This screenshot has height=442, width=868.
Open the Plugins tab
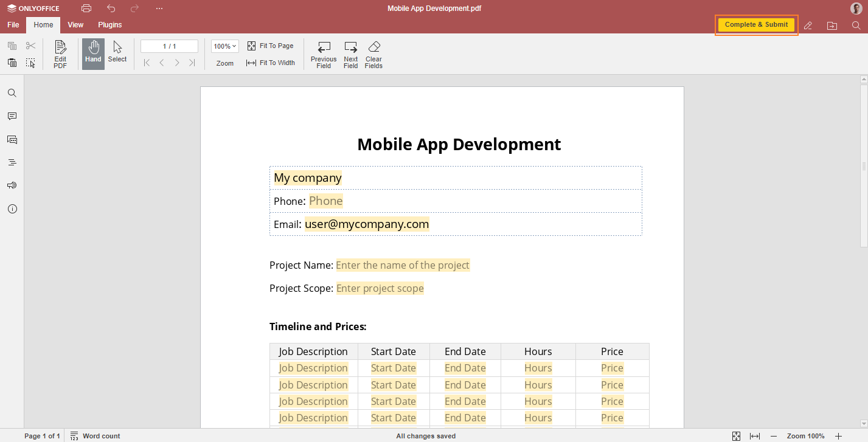(x=109, y=25)
